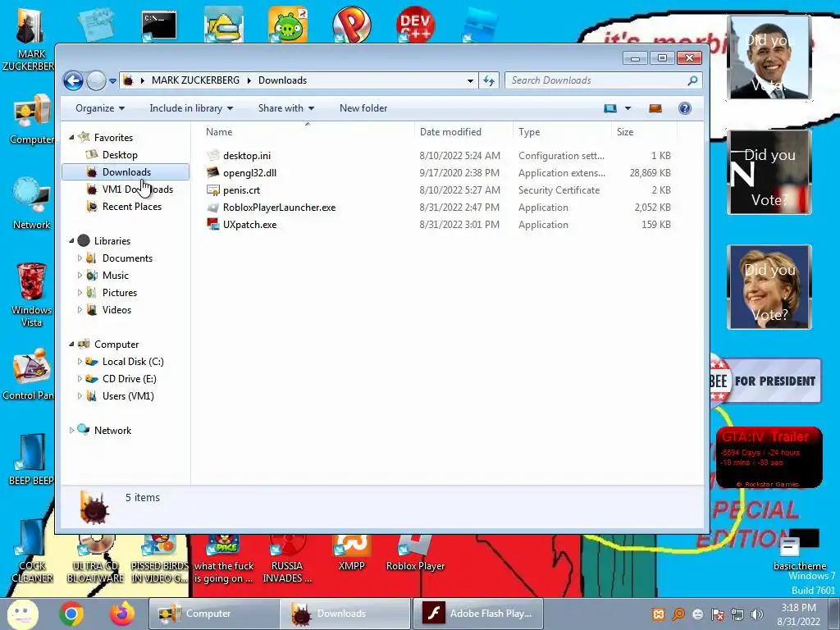Toggle the preview pane icon
840x630 pixels.
click(x=655, y=108)
